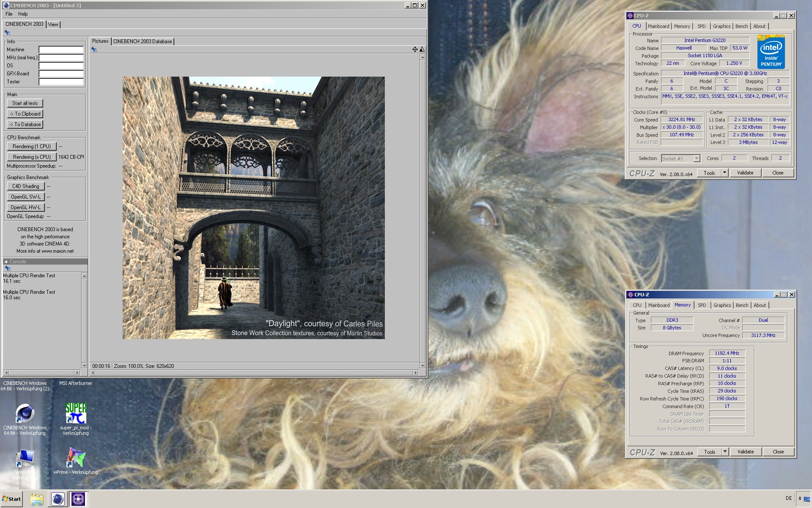
Task: Click Validate in top CPU-Z window
Action: (x=745, y=173)
